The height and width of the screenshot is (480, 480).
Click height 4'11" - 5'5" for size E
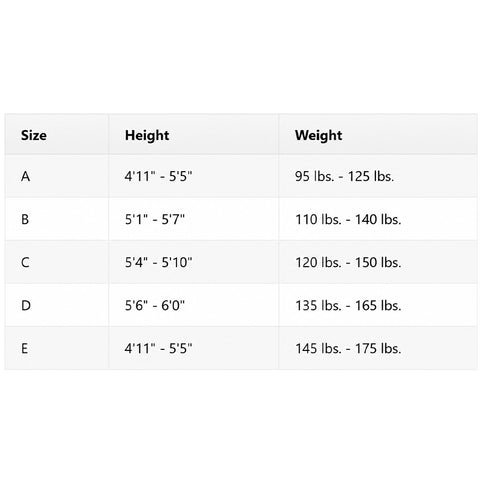194,348
